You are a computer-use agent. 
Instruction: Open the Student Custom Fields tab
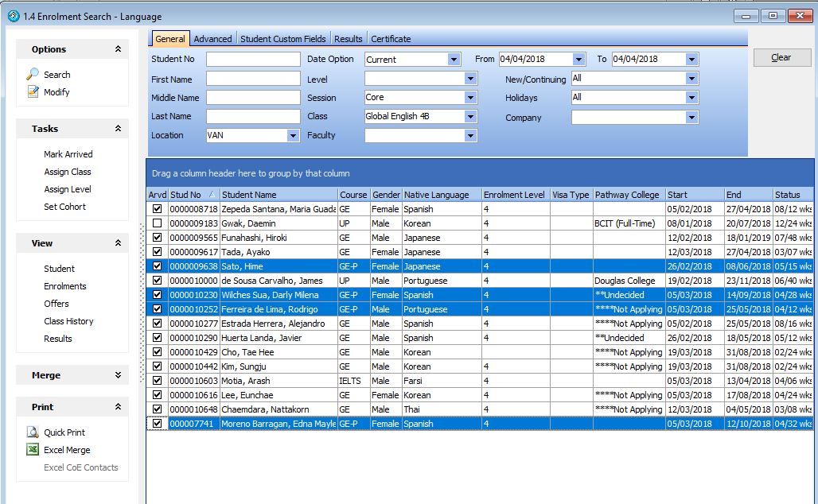[282, 39]
